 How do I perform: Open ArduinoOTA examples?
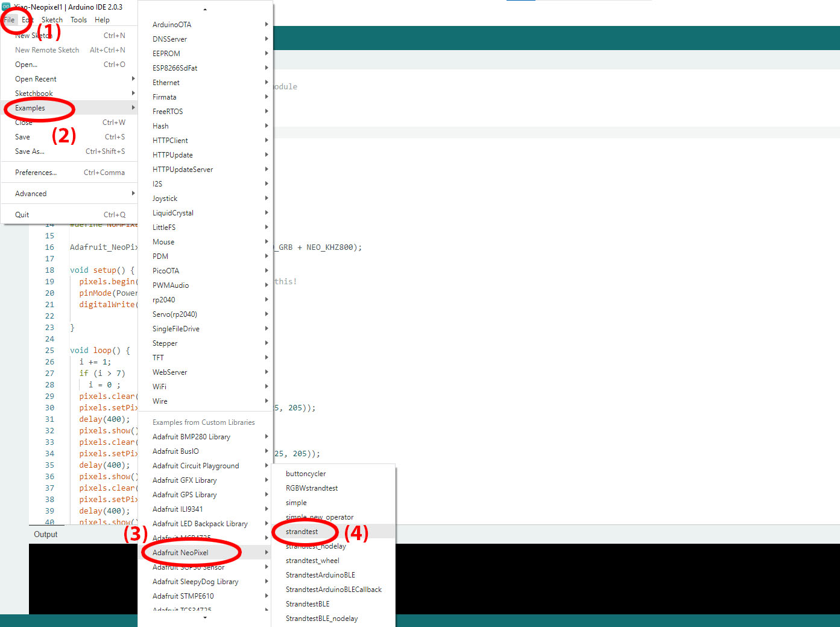pos(205,25)
